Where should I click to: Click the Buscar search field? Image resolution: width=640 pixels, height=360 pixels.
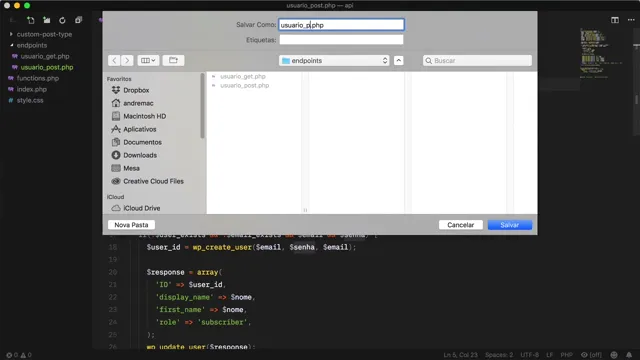pyautogui.click(x=477, y=60)
